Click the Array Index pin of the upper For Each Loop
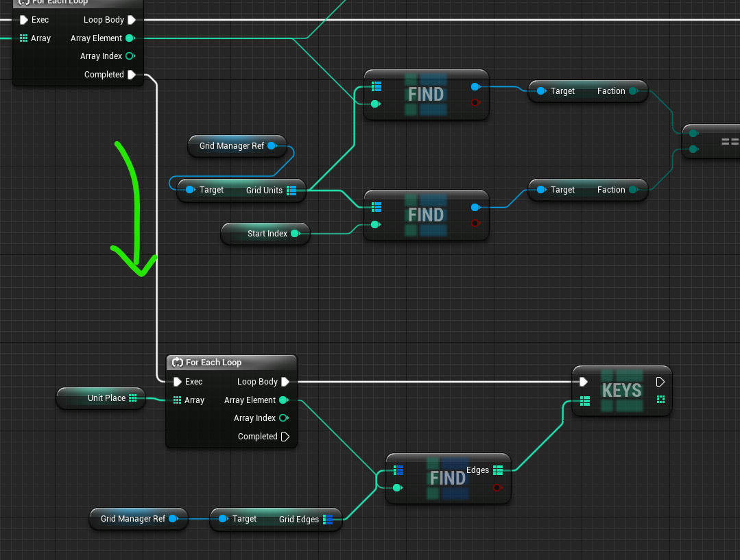Screen dimensions: 740x560 click(x=130, y=56)
